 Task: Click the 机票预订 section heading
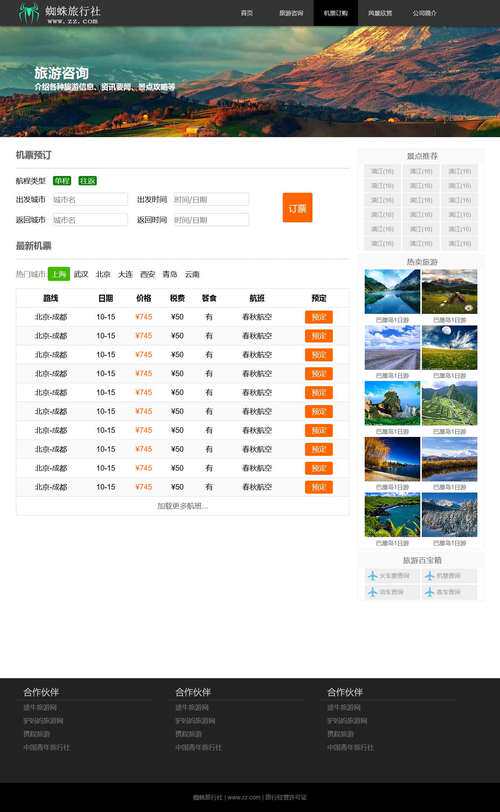tap(34, 155)
